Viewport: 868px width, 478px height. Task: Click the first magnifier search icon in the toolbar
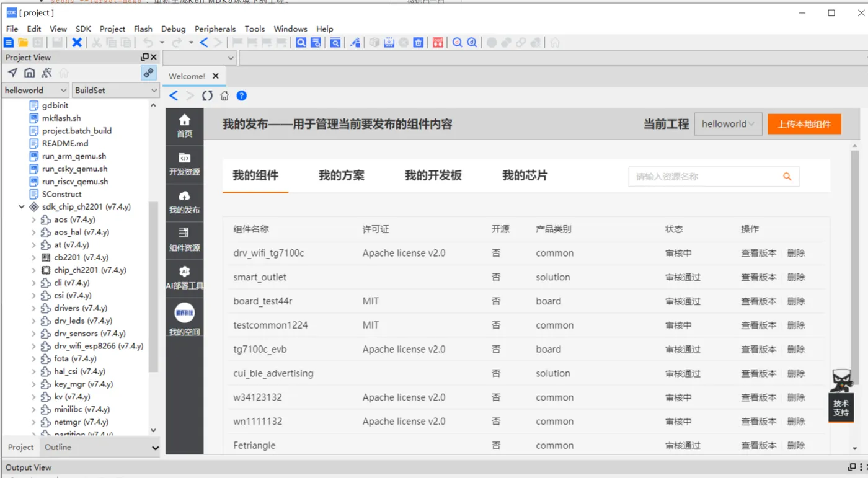[x=301, y=43]
